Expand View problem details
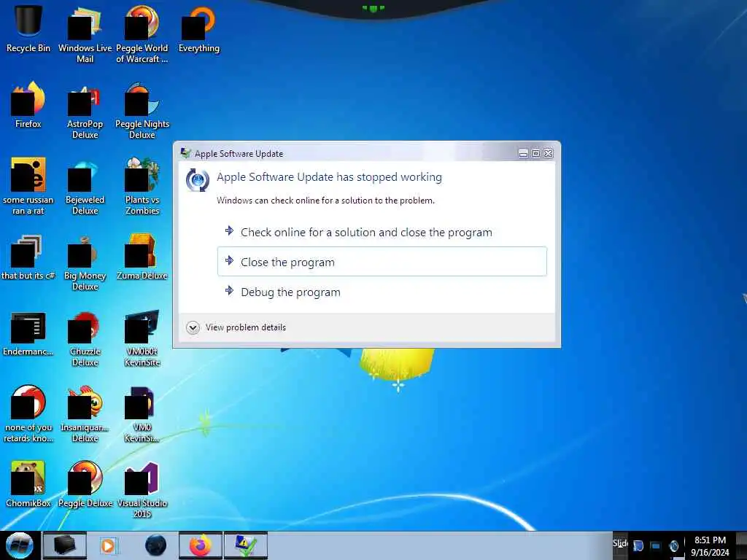The image size is (747, 560). 236,327
